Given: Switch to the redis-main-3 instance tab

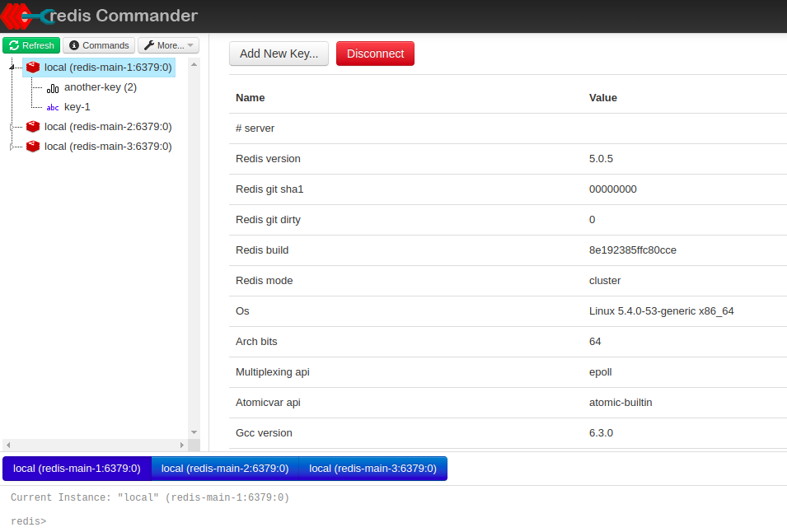Looking at the screenshot, I should (x=372, y=468).
